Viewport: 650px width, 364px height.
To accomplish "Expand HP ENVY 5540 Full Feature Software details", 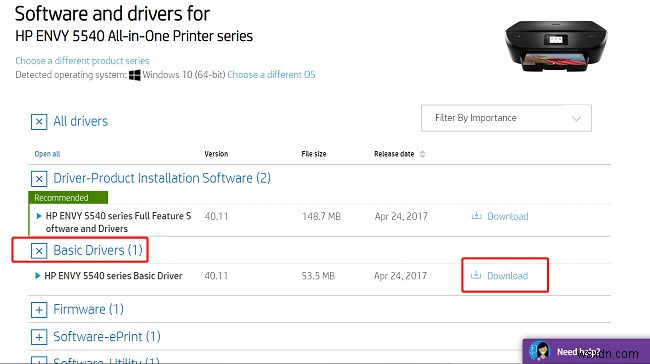I will (39, 216).
